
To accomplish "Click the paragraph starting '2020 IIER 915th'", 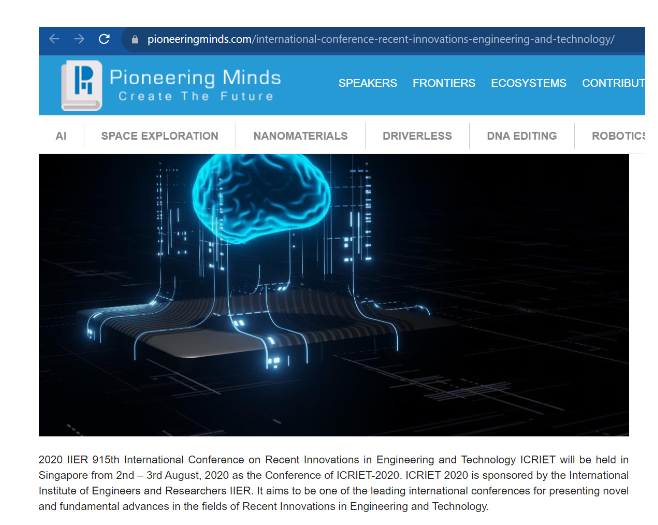I will 334,483.
